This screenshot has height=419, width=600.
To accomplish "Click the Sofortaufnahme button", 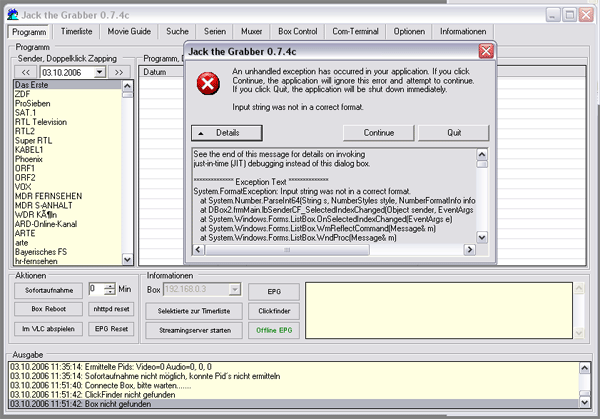I will click(44, 289).
